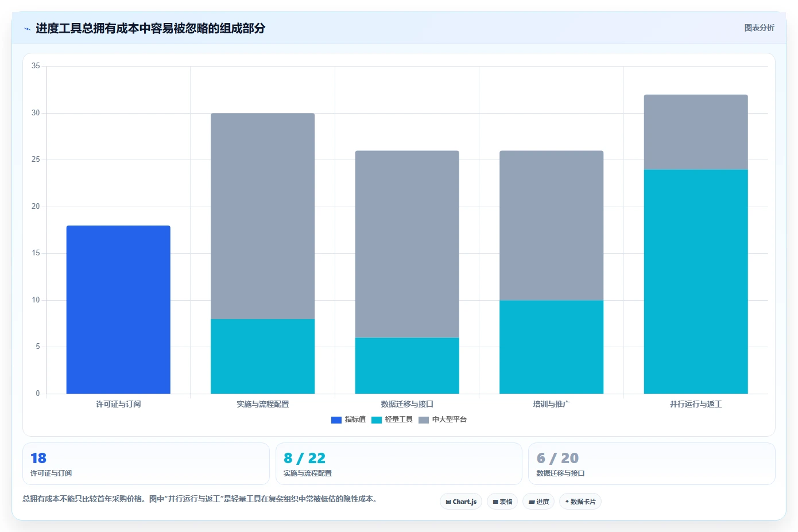798x532 pixels.
Task: Open the data card showing 8 / 22
Action: pos(399,464)
